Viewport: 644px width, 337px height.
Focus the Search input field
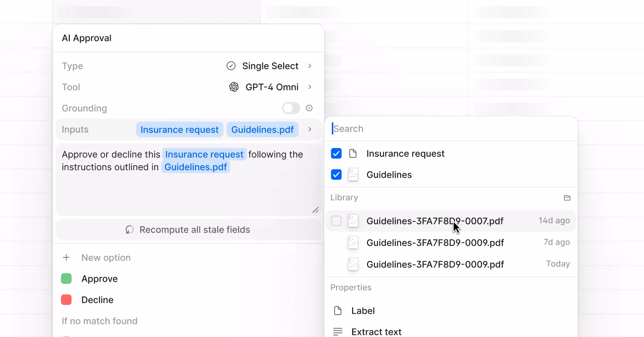(451, 129)
